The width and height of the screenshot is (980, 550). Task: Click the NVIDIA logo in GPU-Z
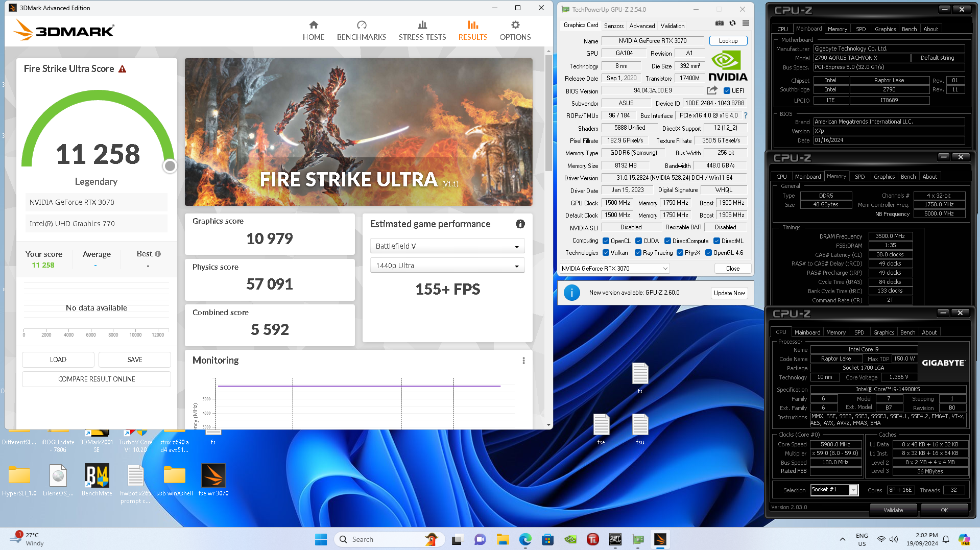tap(727, 65)
